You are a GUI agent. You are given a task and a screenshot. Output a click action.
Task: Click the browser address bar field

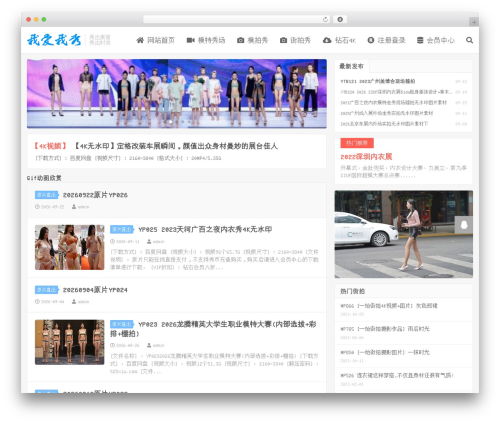point(237,19)
